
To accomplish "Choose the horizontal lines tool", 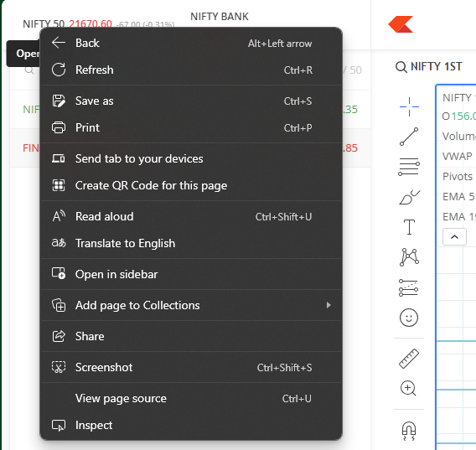I will (x=409, y=167).
